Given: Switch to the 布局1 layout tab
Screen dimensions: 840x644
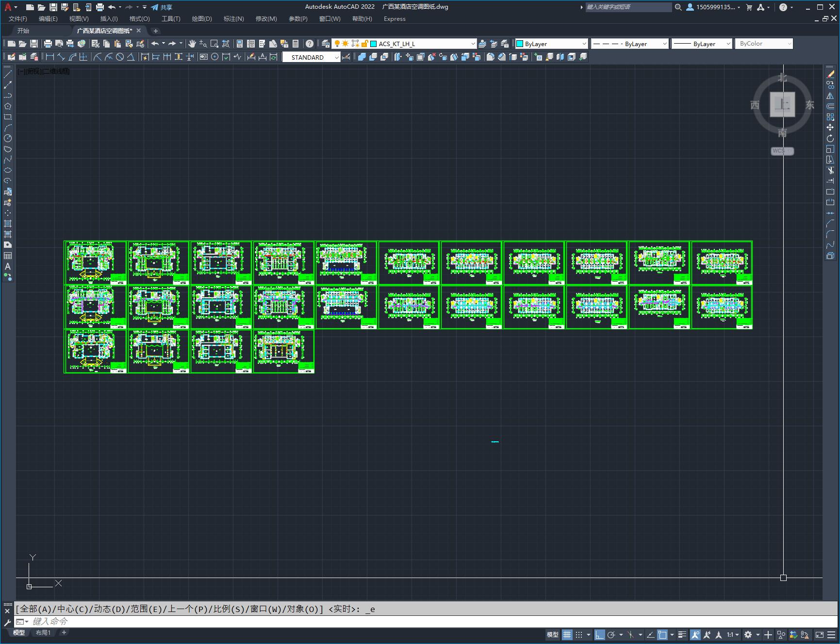Looking at the screenshot, I should coord(43,632).
